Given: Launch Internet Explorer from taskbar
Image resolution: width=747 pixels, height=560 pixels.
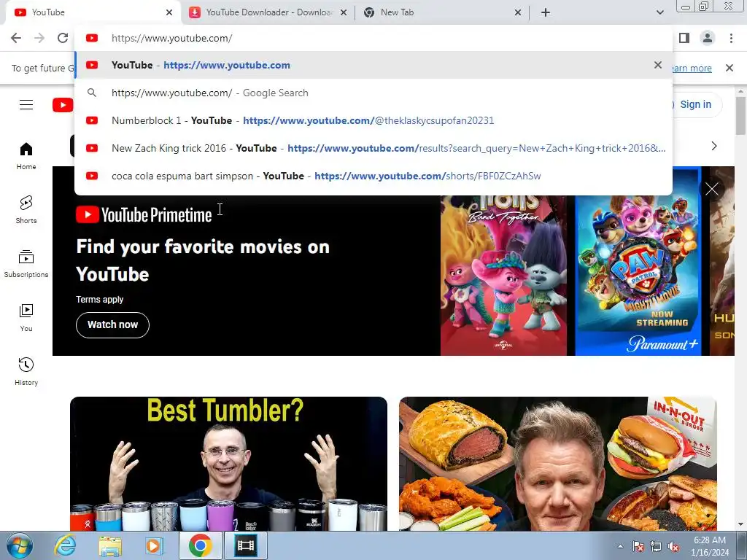Looking at the screenshot, I should click(x=65, y=545).
